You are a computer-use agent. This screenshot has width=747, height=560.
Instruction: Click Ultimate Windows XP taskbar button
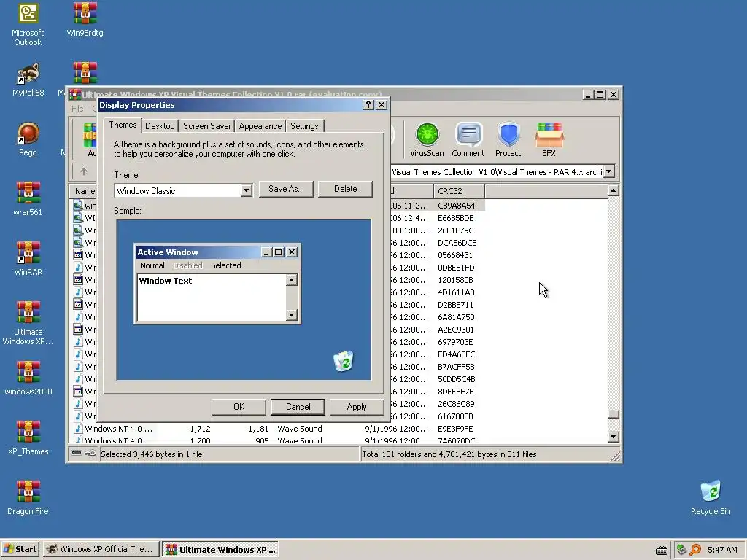(220, 549)
